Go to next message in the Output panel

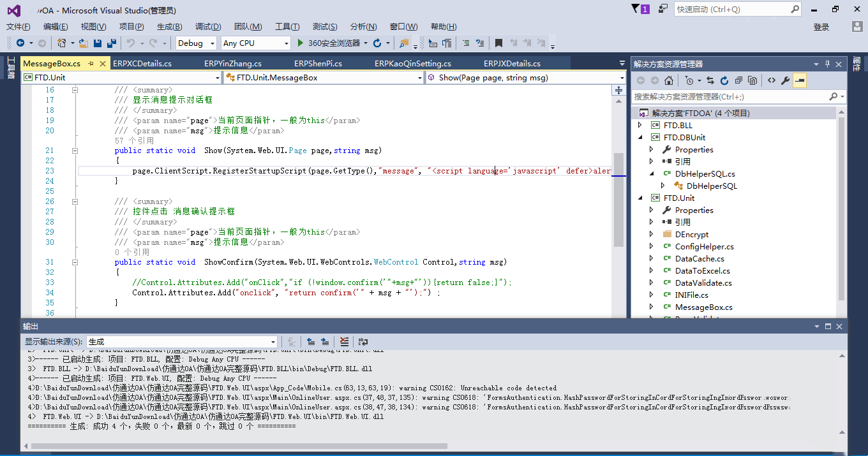point(325,342)
